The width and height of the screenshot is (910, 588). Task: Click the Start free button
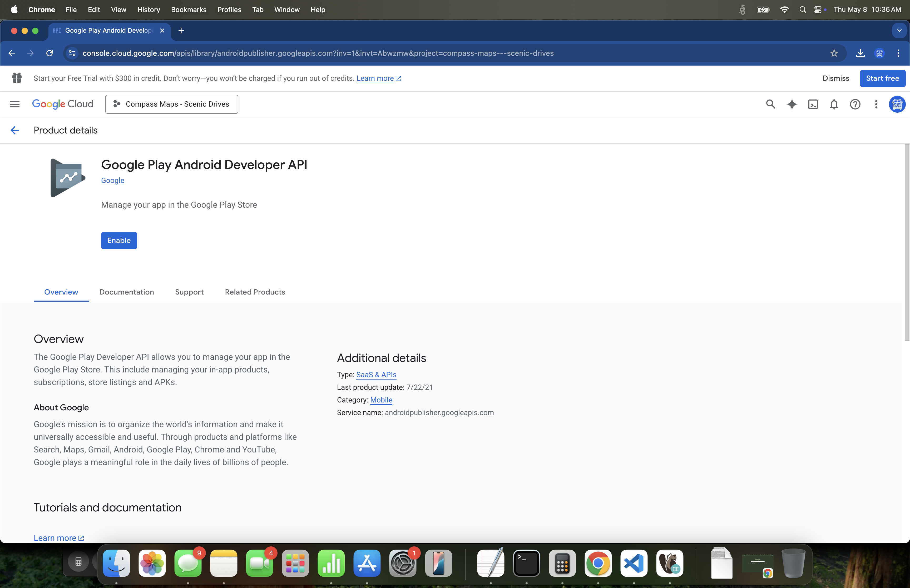pyautogui.click(x=883, y=78)
